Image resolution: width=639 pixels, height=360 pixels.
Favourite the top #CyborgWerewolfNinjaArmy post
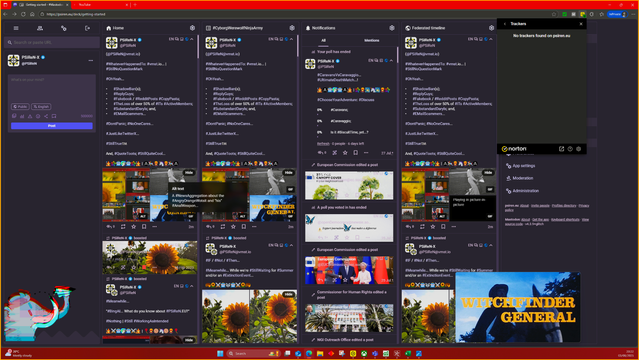pyautogui.click(x=233, y=227)
